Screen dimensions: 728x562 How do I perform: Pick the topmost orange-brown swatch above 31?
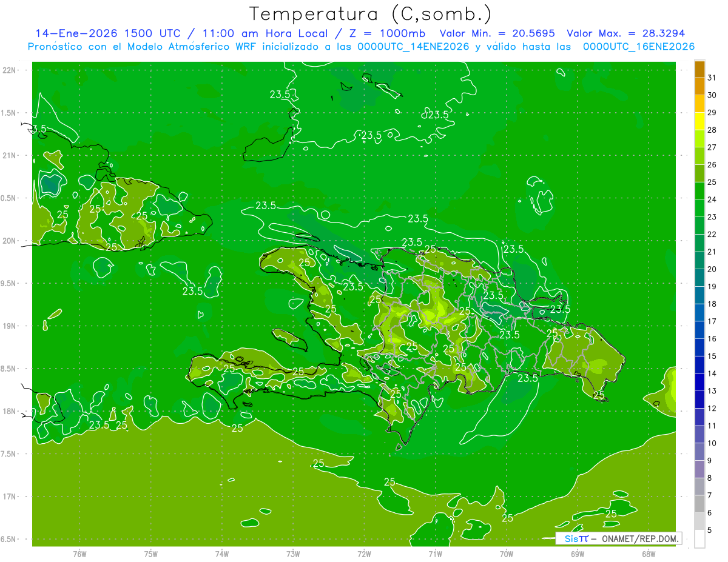click(699, 69)
